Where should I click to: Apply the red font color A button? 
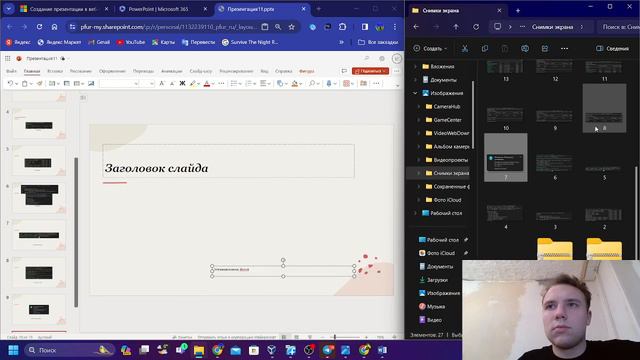tap(207, 83)
